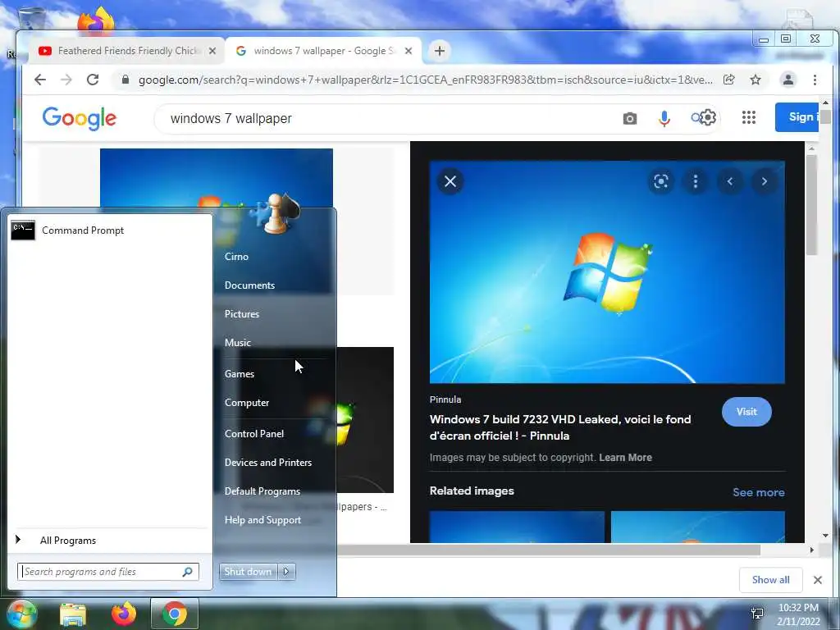
Task: Open the Cirno user folder
Action: click(x=236, y=257)
